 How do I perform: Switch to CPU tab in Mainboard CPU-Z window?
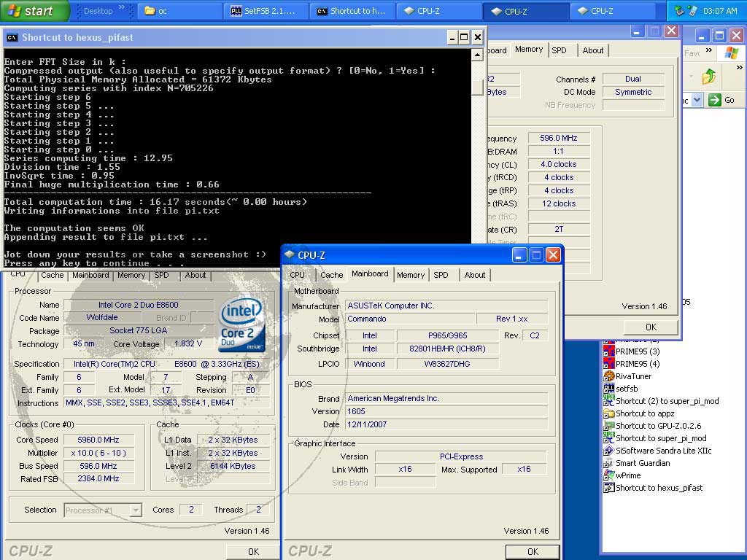point(298,275)
